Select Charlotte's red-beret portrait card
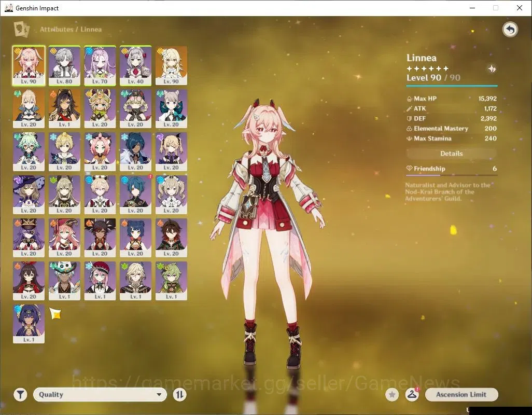The height and width of the screenshot is (415, 532). (x=100, y=281)
